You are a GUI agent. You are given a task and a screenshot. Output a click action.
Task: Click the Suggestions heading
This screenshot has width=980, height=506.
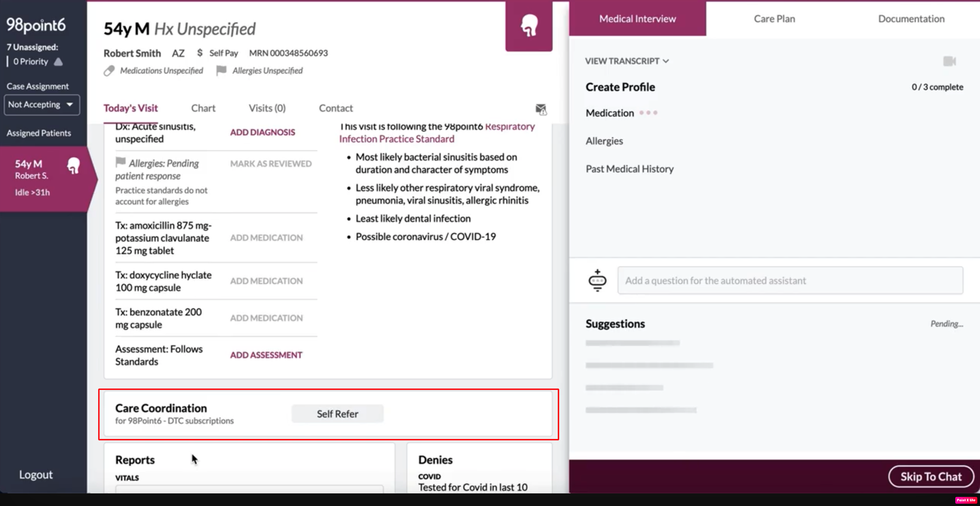615,324
